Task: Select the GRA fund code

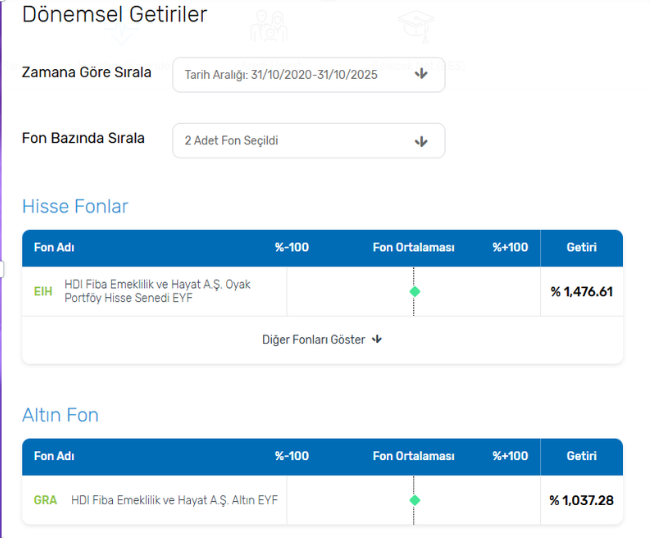Action: [45, 500]
